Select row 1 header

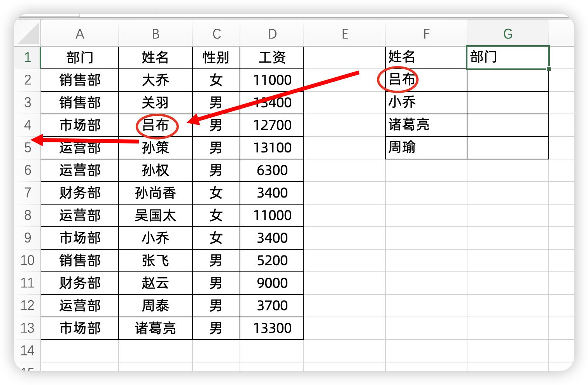(28, 58)
